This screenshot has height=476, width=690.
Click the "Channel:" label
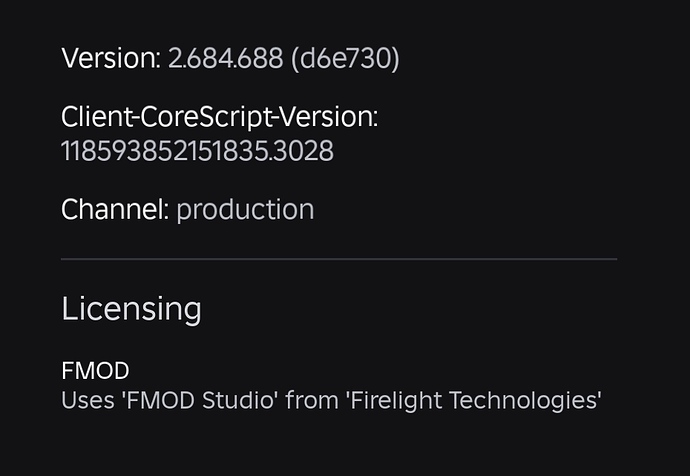(x=114, y=209)
